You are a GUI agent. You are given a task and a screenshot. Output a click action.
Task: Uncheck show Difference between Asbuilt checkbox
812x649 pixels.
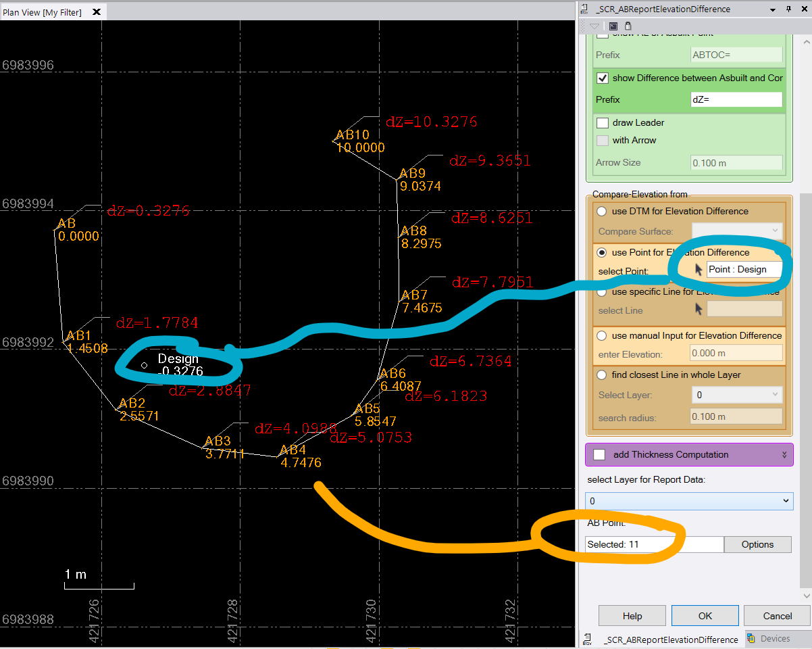[603, 78]
